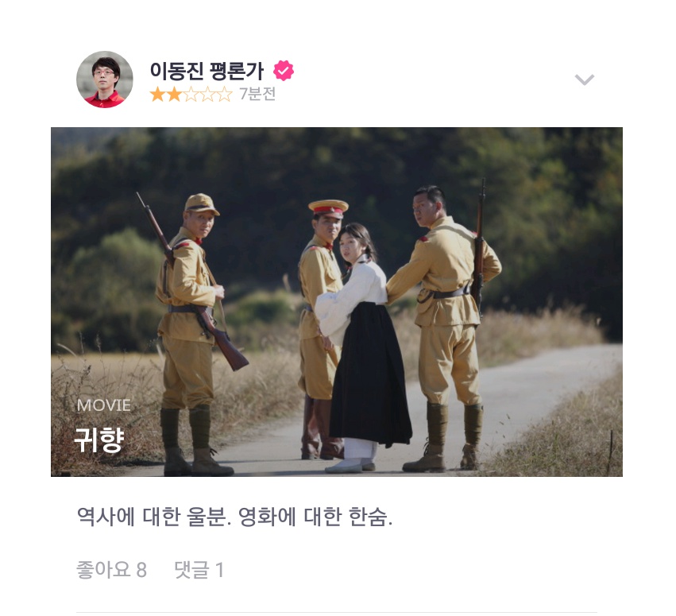
Task: Open reviewer name 이동진
Action: 177,71
